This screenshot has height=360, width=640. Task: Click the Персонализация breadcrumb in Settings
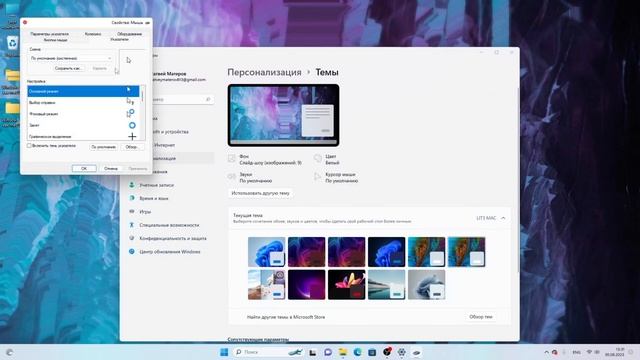click(x=264, y=72)
